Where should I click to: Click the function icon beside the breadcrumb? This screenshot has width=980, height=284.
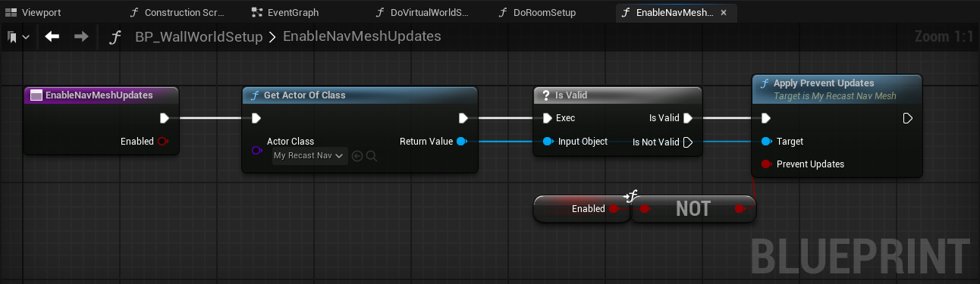[115, 37]
